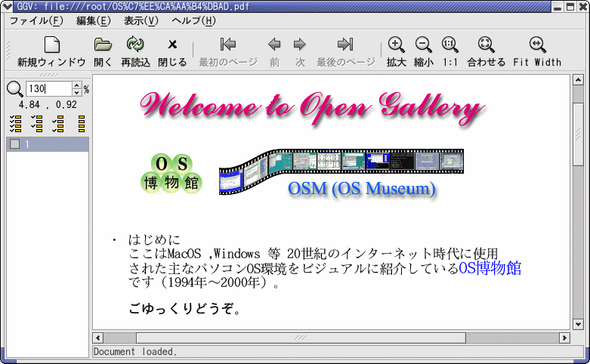Close the document with 閉じる
Screen dimensions: 590x364
(x=172, y=52)
